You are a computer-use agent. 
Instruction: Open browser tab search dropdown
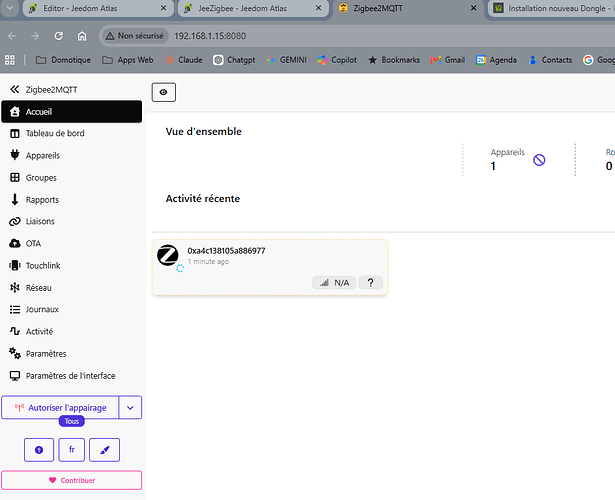[9, 8]
